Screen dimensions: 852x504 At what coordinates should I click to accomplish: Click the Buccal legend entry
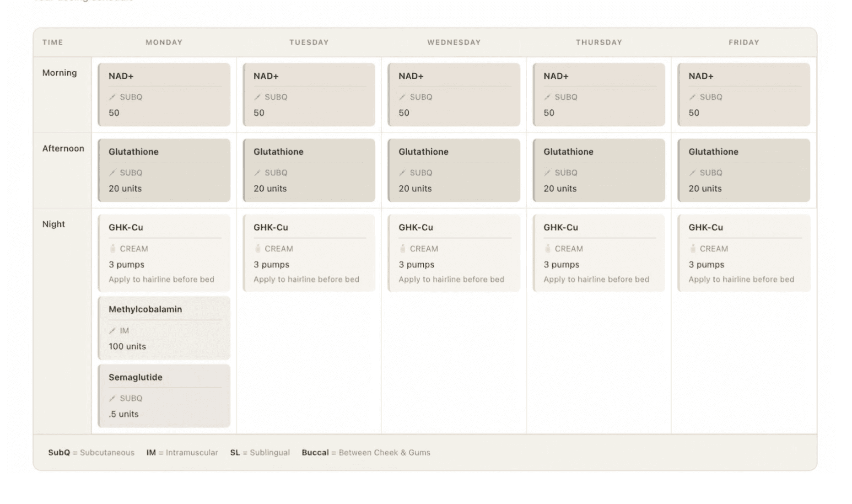pos(366,452)
